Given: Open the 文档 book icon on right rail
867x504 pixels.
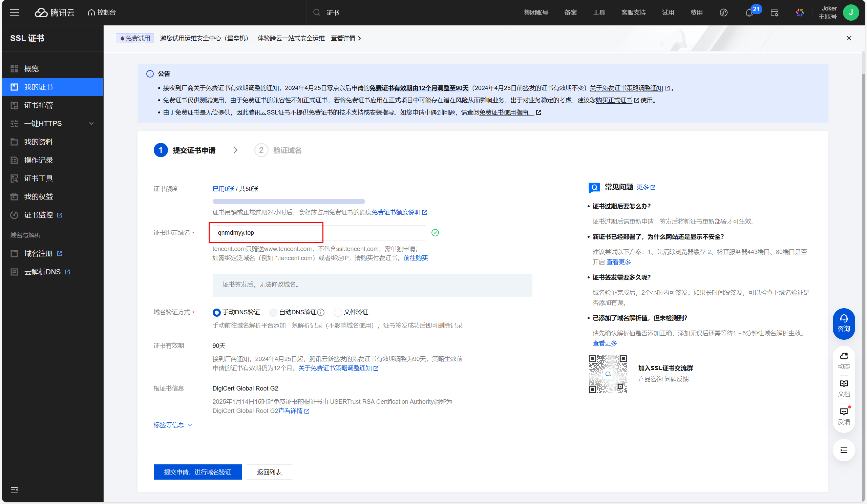Looking at the screenshot, I should [x=844, y=388].
